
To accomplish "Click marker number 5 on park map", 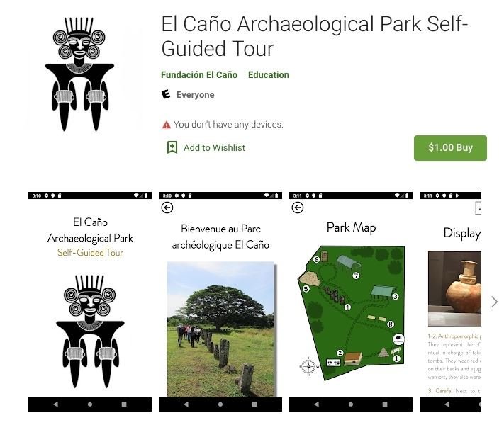I will tap(306, 289).
